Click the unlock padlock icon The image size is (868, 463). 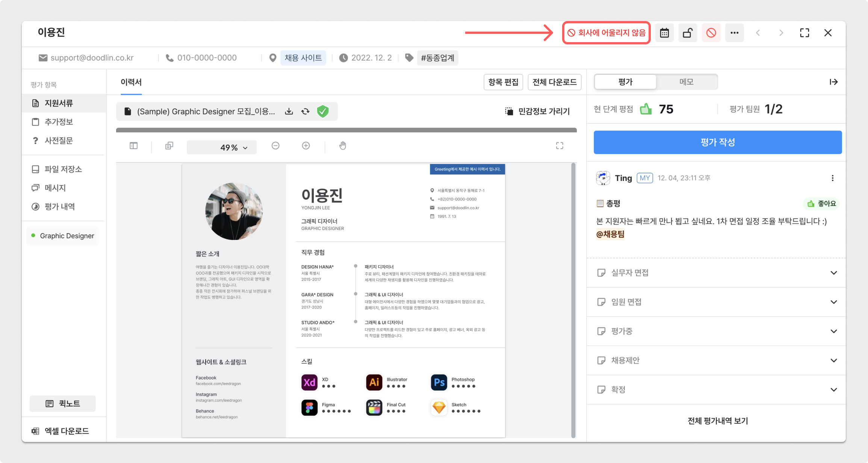click(x=687, y=33)
